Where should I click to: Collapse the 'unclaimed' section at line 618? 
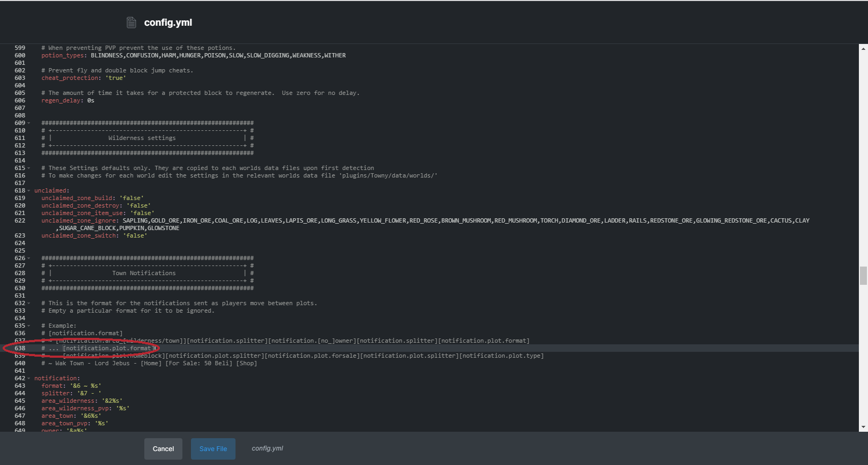point(29,191)
